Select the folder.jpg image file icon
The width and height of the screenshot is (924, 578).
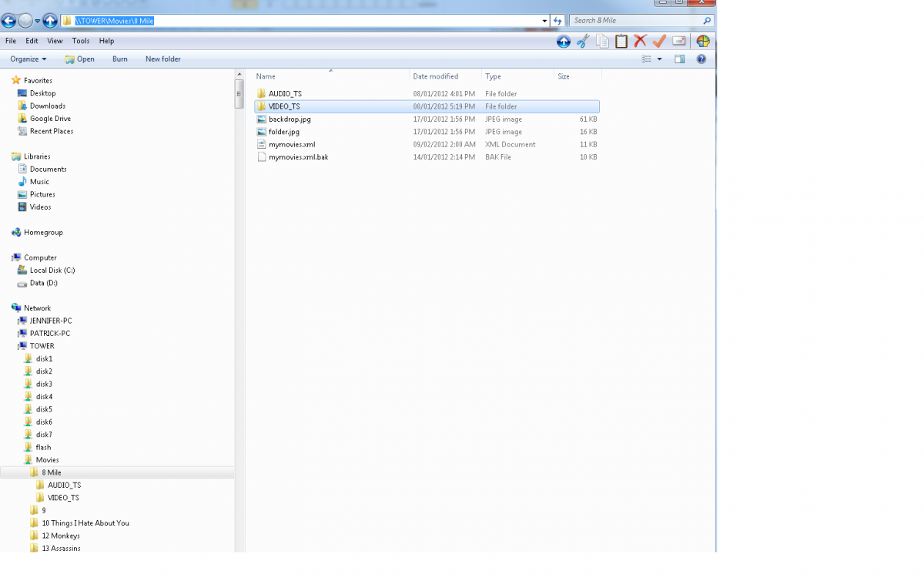[x=261, y=132]
